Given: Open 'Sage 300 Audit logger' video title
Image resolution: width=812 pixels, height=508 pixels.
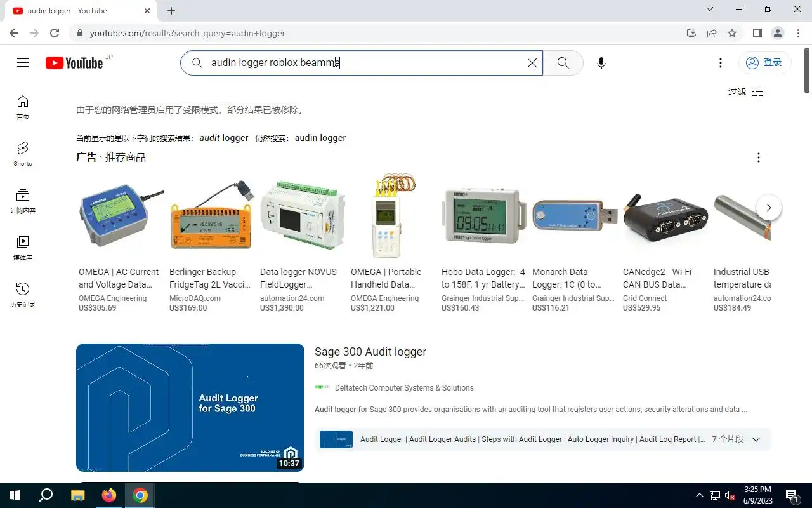Looking at the screenshot, I should click(x=370, y=352).
